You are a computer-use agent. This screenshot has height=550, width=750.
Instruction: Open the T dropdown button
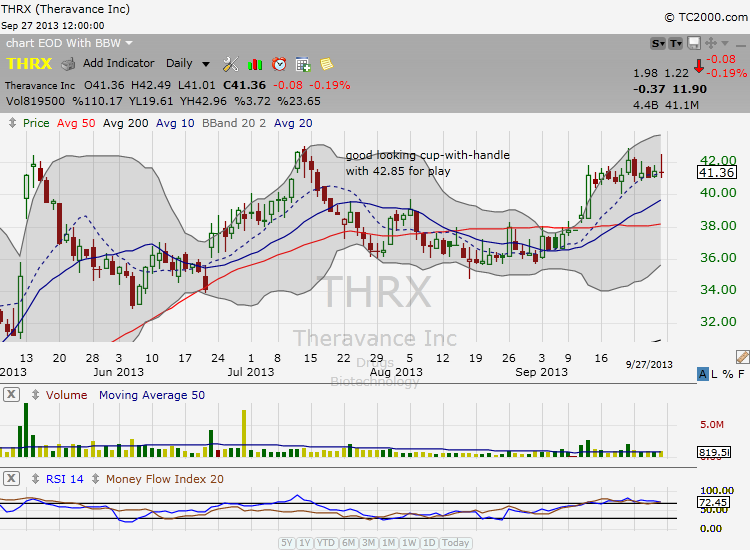(675, 44)
